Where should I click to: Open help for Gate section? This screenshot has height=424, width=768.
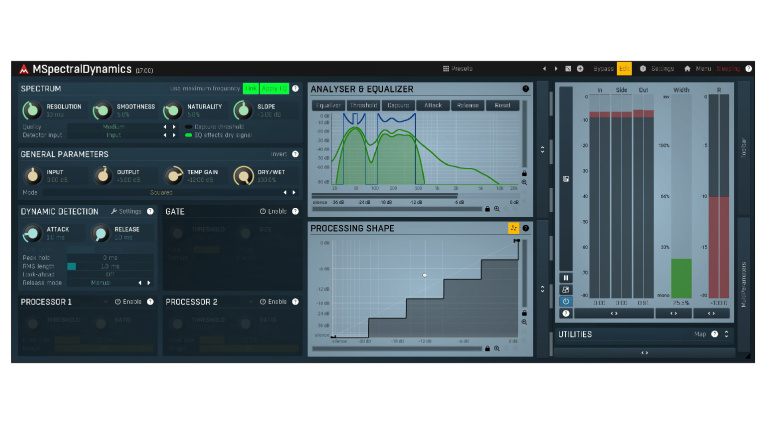tap(295, 212)
